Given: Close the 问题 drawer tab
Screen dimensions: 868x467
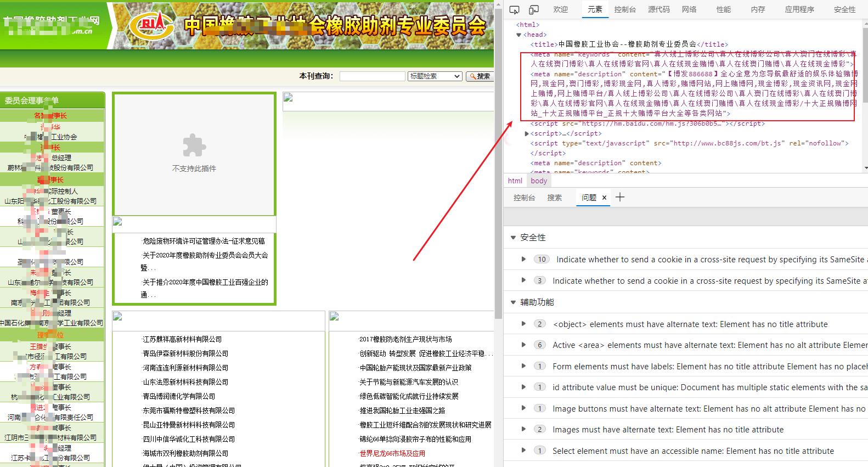Looking at the screenshot, I should [604, 198].
